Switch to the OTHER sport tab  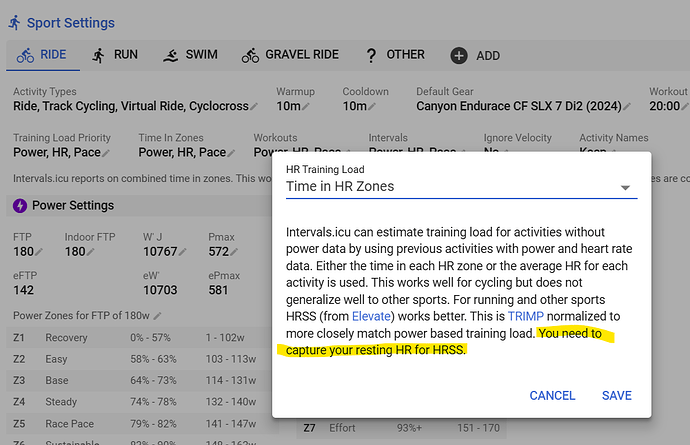click(395, 55)
